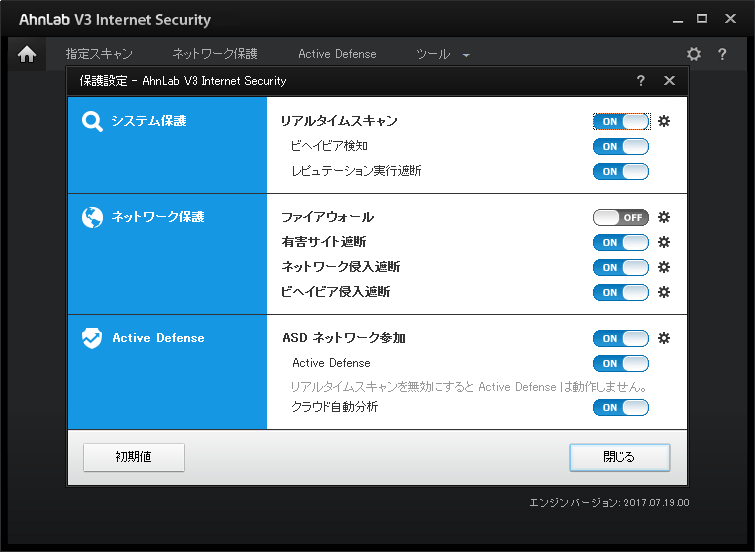
Task: Open ネットワーク侵入遮断 settings gear
Action: (x=664, y=267)
